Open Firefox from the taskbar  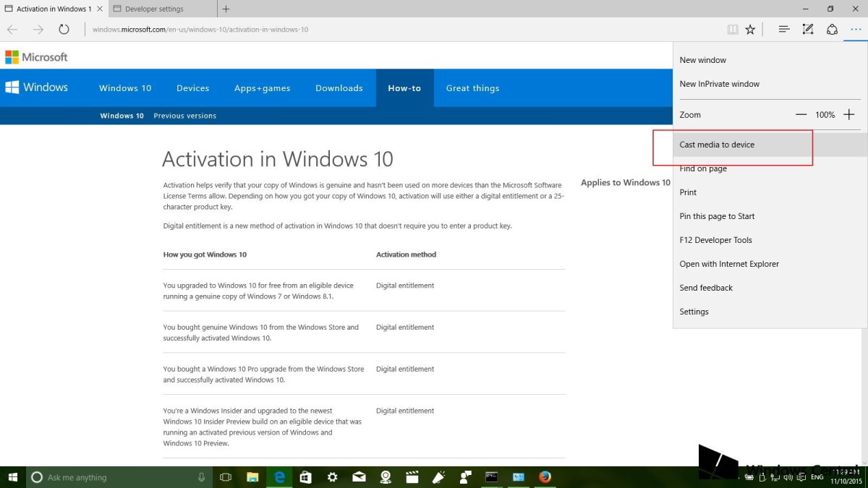[545, 477]
